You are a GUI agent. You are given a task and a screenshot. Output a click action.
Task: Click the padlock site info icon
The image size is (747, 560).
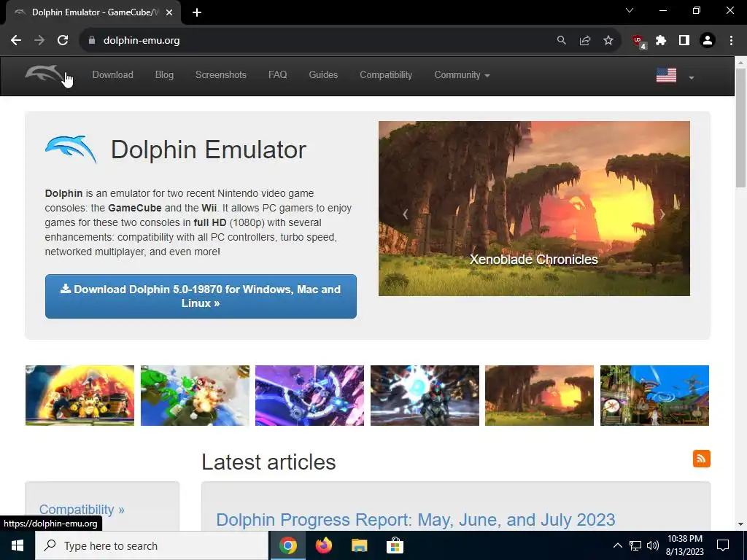(92, 41)
